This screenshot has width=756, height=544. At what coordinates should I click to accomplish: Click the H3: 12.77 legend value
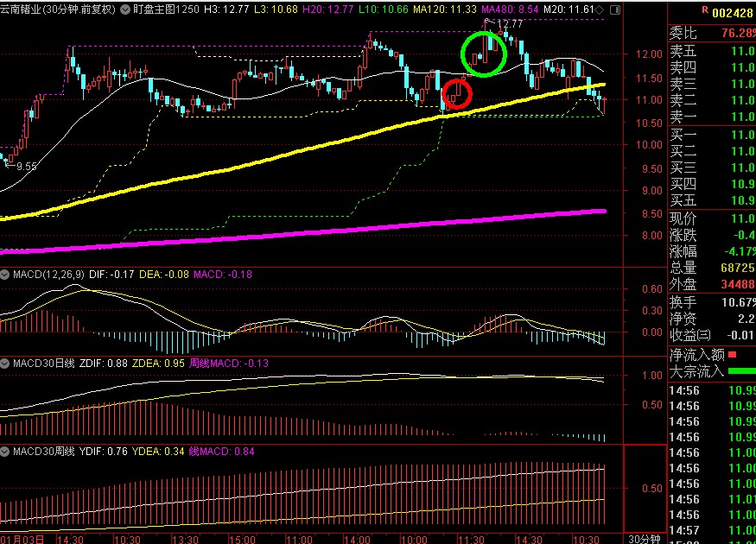pyautogui.click(x=226, y=9)
